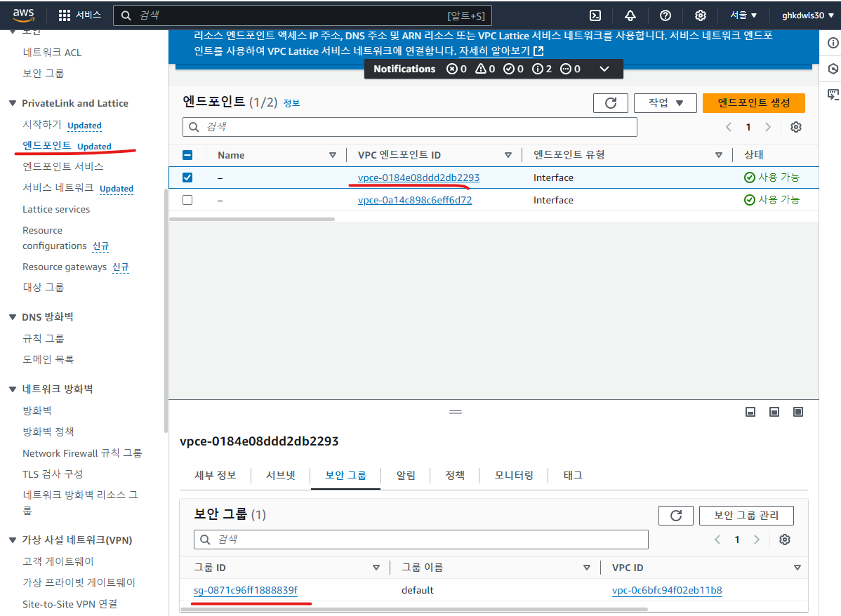Go to previous page of endpoints

tap(729, 127)
